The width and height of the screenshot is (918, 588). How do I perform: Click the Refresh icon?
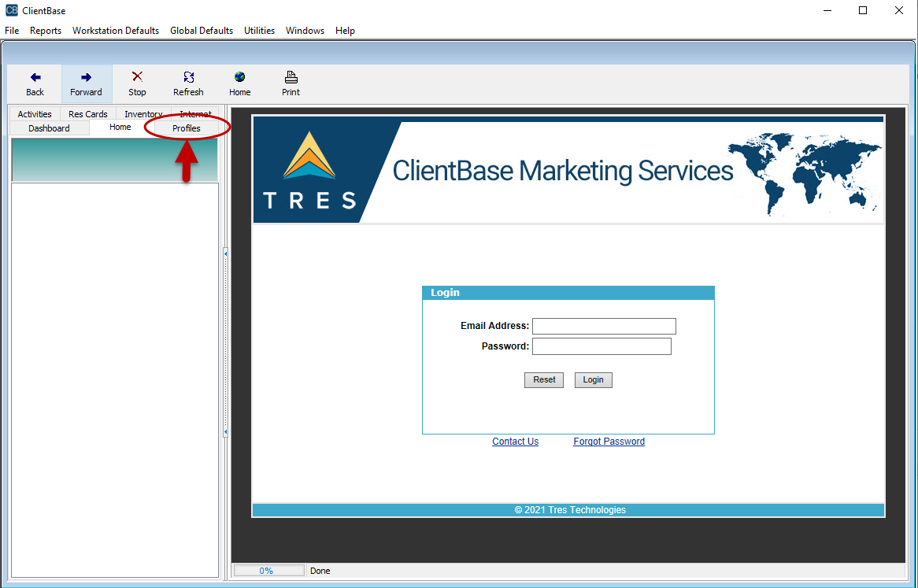[188, 77]
